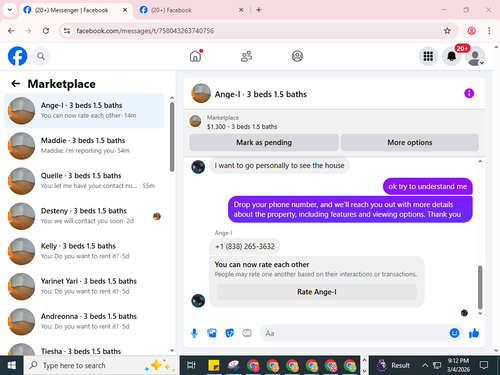Open the emoji picker
Viewport: 500px width, 375px height.
pos(454,333)
